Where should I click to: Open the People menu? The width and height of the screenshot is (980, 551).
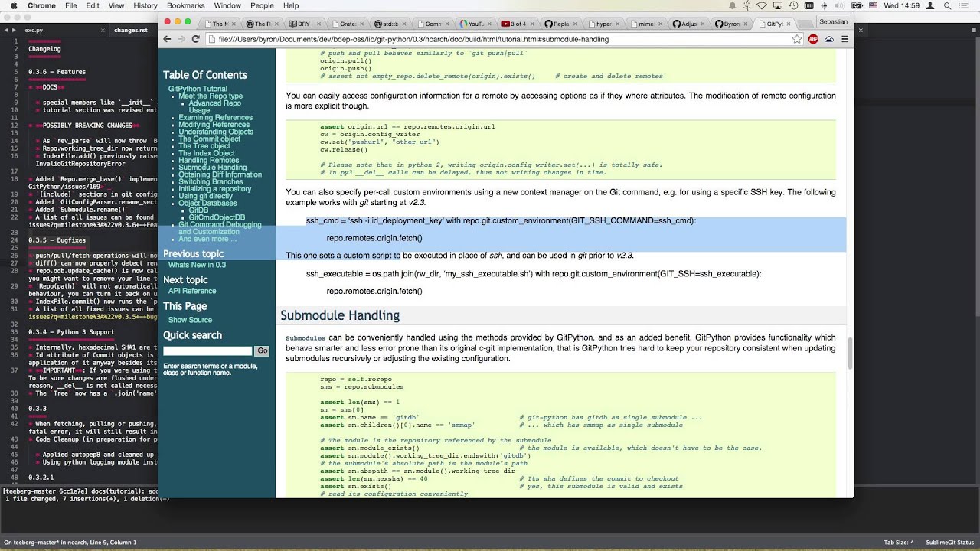(262, 5)
